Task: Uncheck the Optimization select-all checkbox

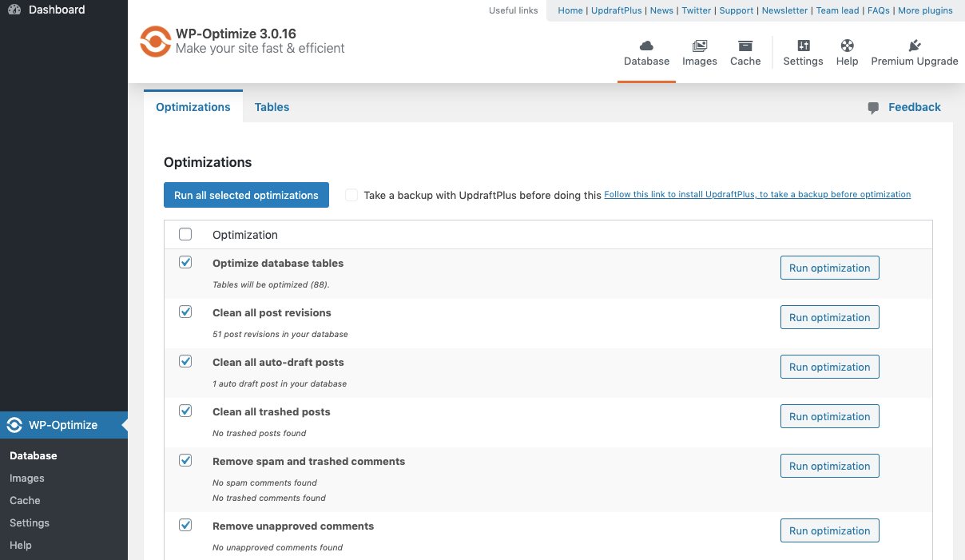Action: pos(185,234)
